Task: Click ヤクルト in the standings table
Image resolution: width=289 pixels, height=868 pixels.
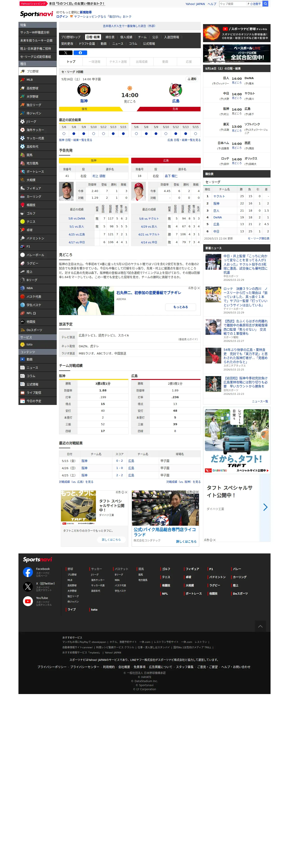Action: point(219,196)
